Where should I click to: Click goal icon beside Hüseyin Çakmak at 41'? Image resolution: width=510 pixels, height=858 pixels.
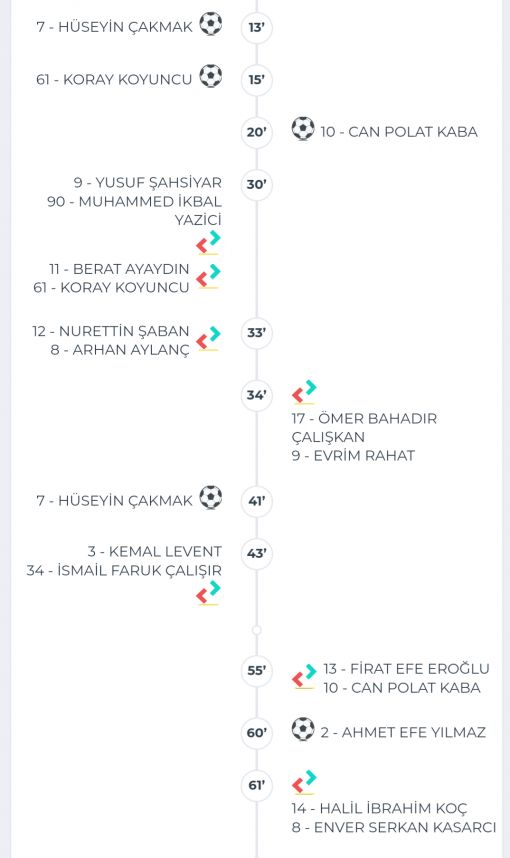click(x=211, y=498)
